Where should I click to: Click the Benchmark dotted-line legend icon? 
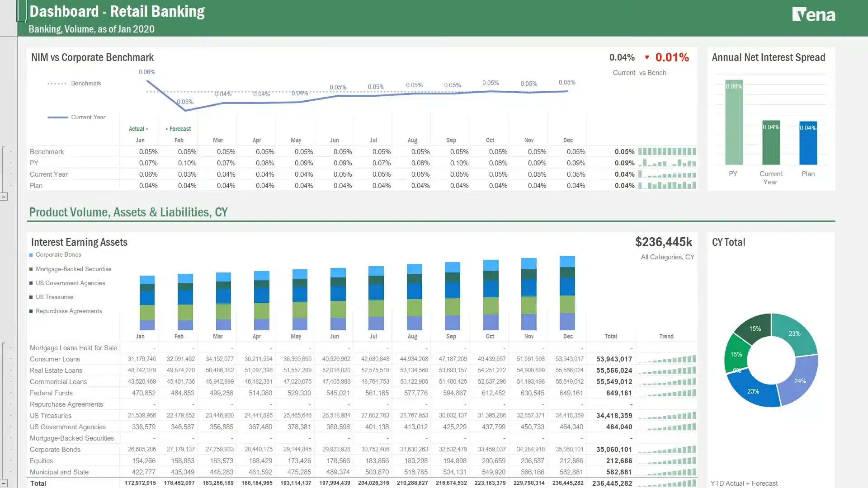click(x=56, y=83)
